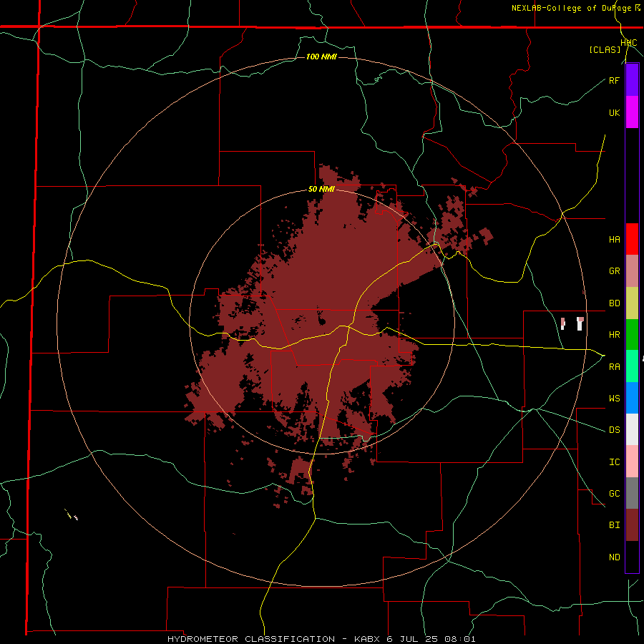Click the 08:01 time stamp
Image resolution: width=644 pixels, height=644 pixels.
pyautogui.click(x=462, y=639)
